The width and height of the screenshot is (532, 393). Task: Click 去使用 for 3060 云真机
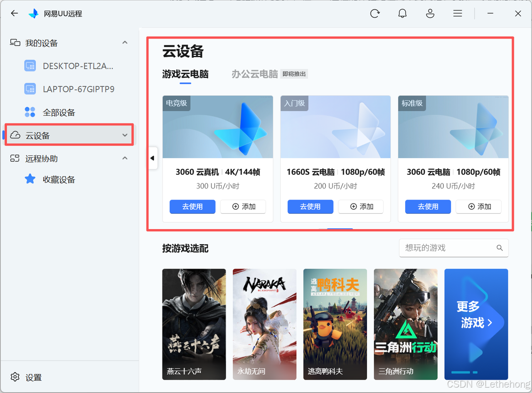point(192,206)
